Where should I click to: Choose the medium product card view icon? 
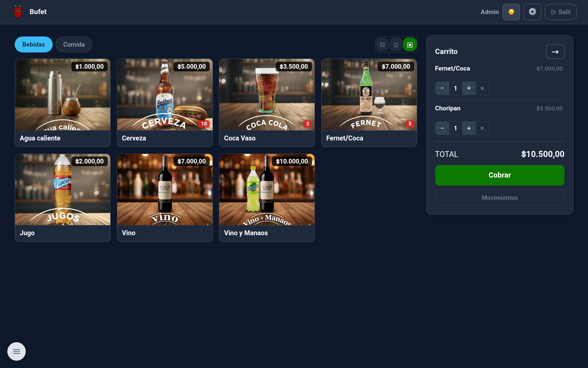click(396, 45)
